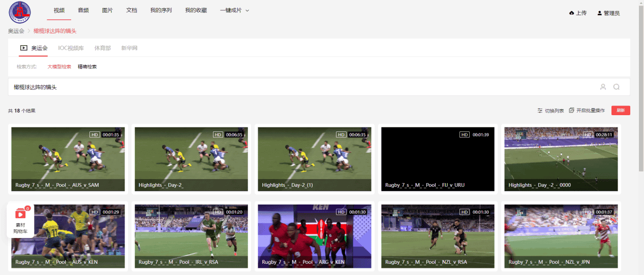The width and height of the screenshot is (644, 275).
Task: Open the Rugby AUS v SAM video thumbnail
Action: point(68,159)
